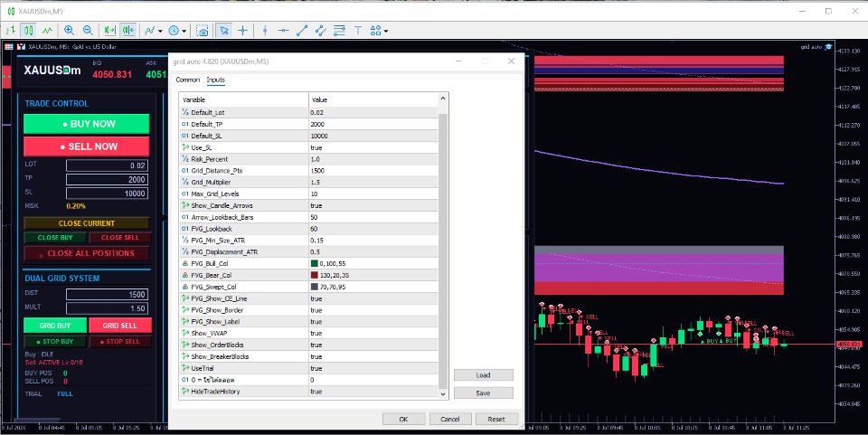Screen dimensions: 868x435
Task: Select the Use_SL value cell
Action: [x=373, y=147]
